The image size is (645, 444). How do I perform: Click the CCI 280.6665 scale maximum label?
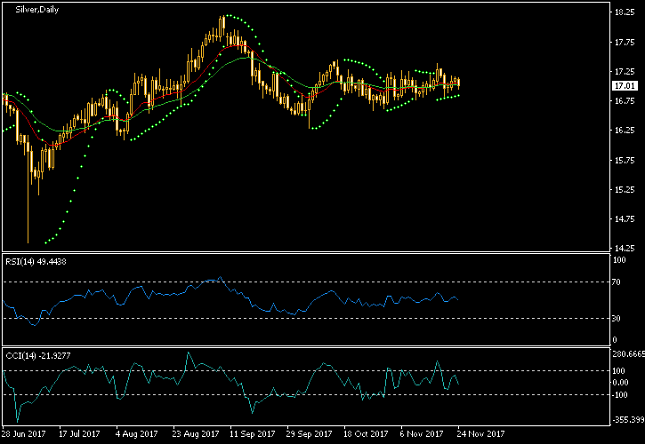pos(628,354)
